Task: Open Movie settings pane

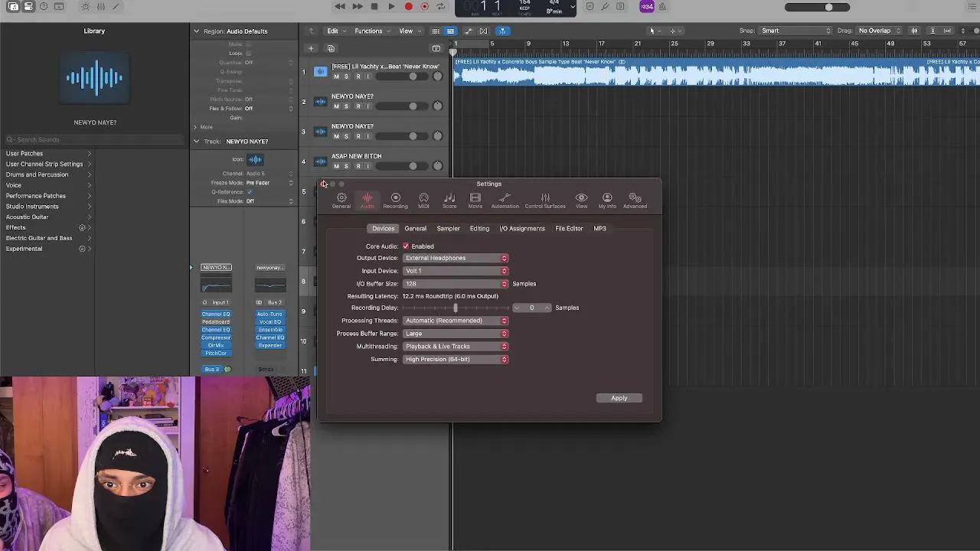Action: point(475,201)
